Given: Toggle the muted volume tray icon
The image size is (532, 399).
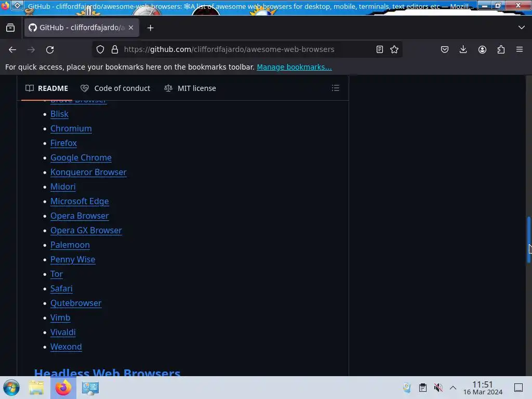Looking at the screenshot, I should pos(438,388).
